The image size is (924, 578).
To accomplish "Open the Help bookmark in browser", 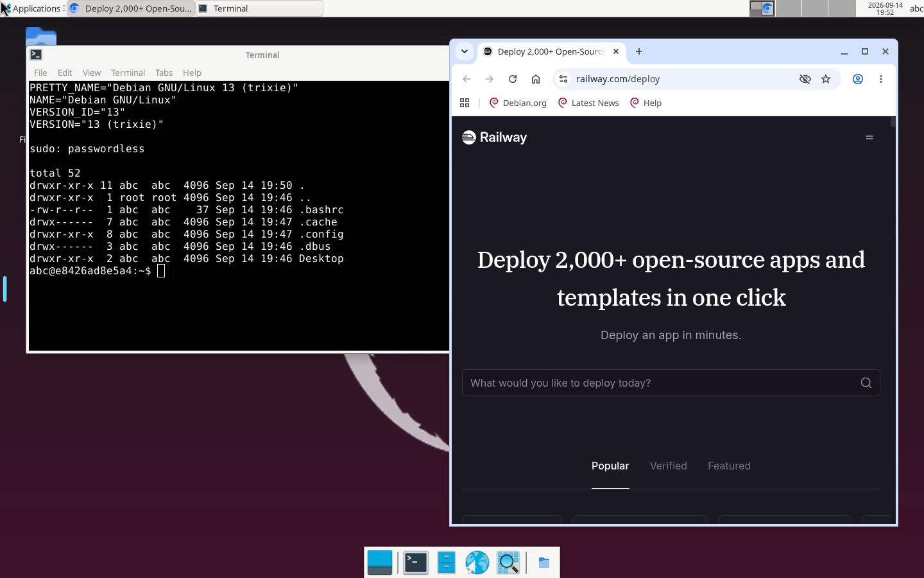I will coord(646,103).
